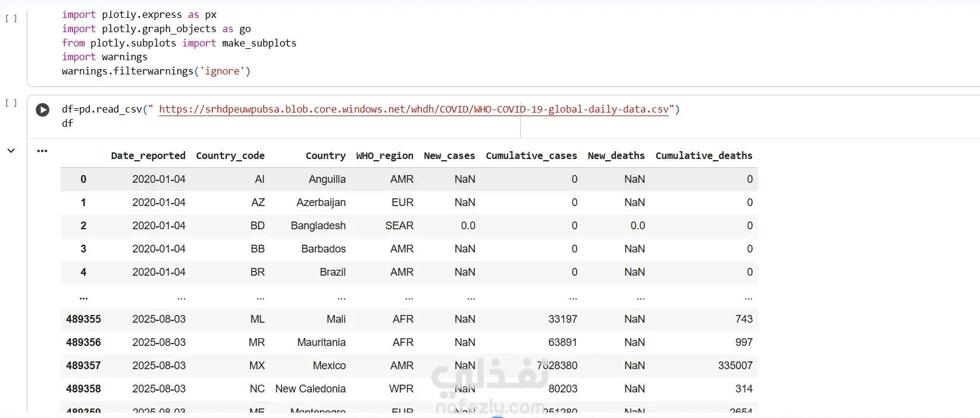The height and width of the screenshot is (418, 980).
Task: Collapse the dataframe output with the chevron
Action: [11, 151]
